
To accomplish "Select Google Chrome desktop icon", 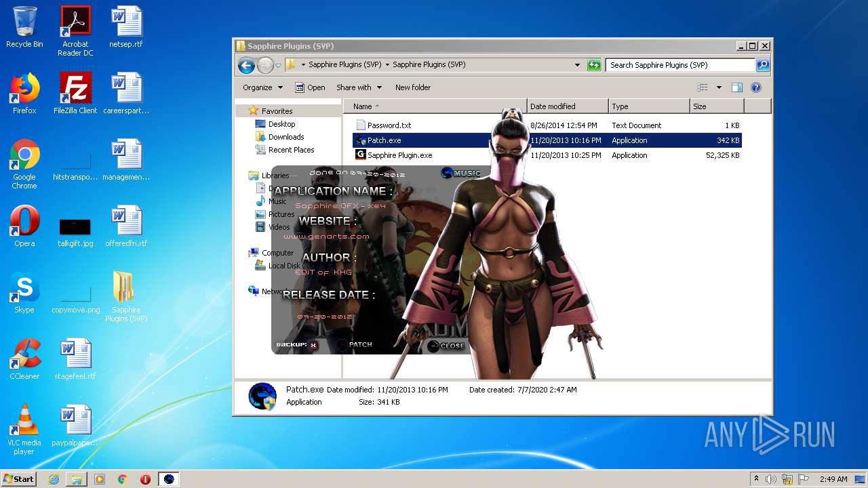I will point(24,164).
